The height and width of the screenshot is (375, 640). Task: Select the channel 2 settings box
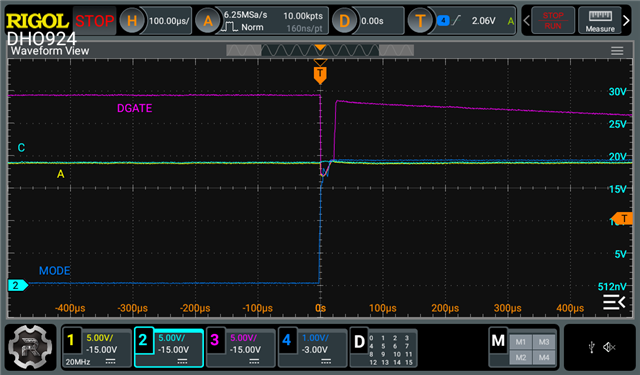click(169, 348)
